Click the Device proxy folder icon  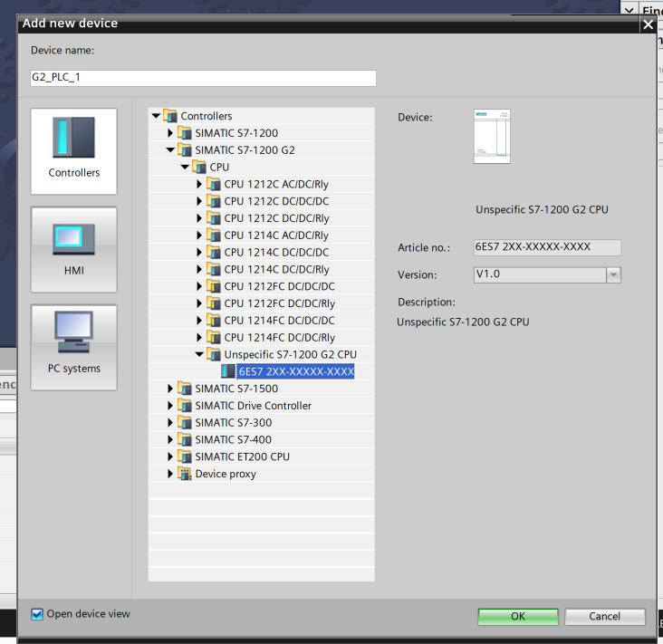185,474
